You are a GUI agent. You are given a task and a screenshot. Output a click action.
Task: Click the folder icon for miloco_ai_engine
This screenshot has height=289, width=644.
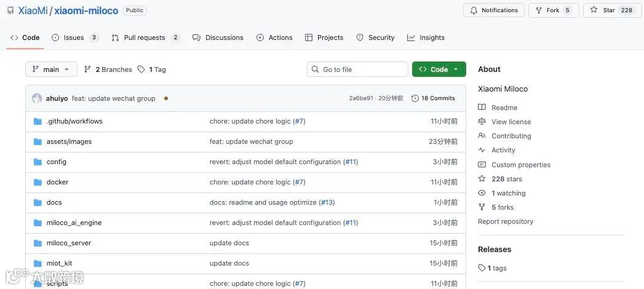tap(38, 223)
